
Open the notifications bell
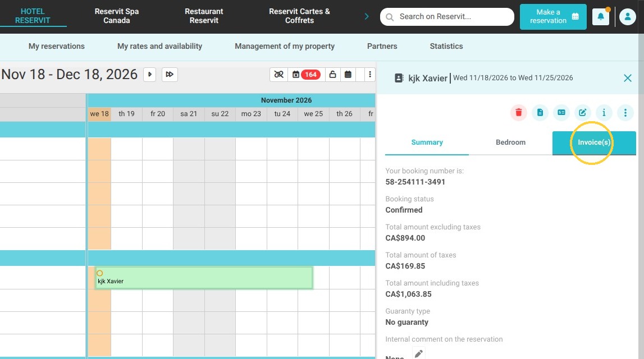600,17
